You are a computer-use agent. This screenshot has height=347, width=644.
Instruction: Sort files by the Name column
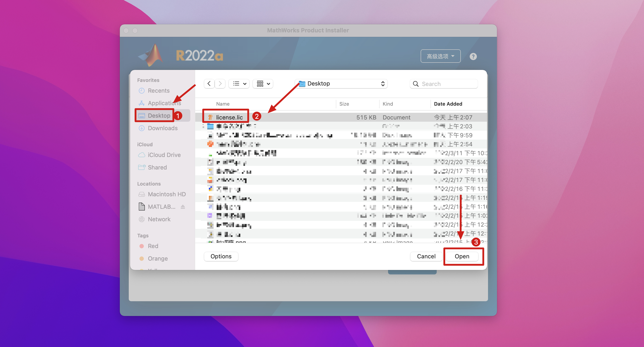tap(223, 104)
